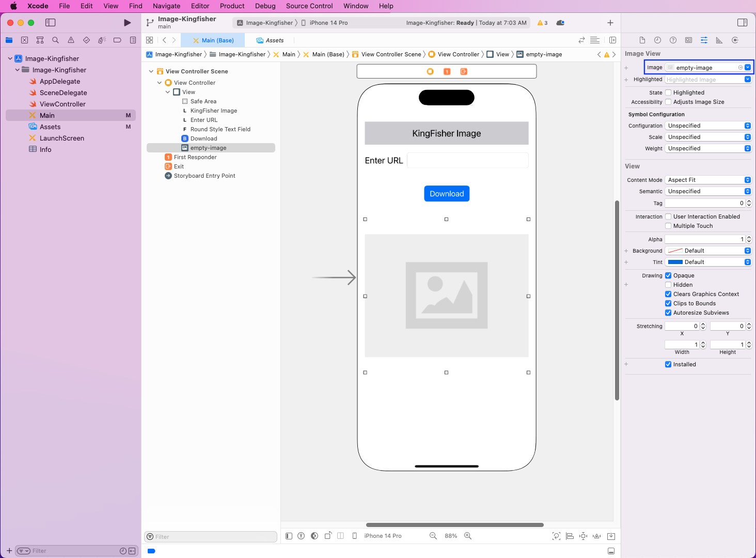Select LaunchScreen in project navigator
The image size is (756, 558).
pos(61,138)
